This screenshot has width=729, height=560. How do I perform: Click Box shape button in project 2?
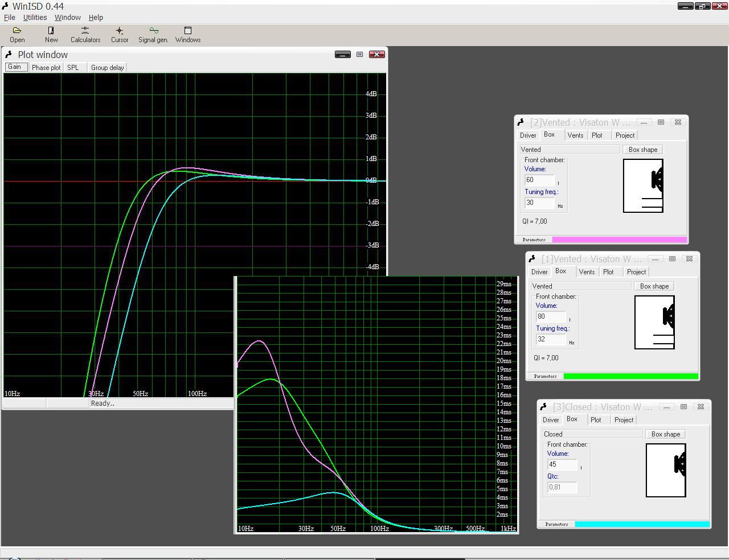click(642, 150)
